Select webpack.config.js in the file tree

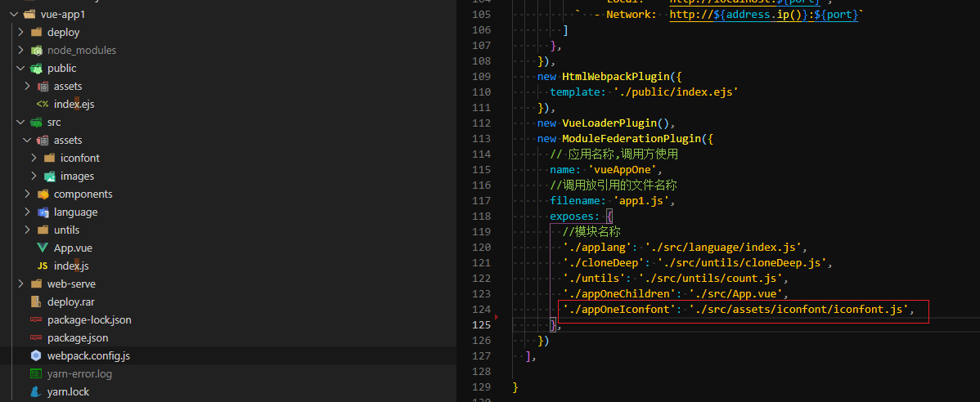[x=88, y=356]
